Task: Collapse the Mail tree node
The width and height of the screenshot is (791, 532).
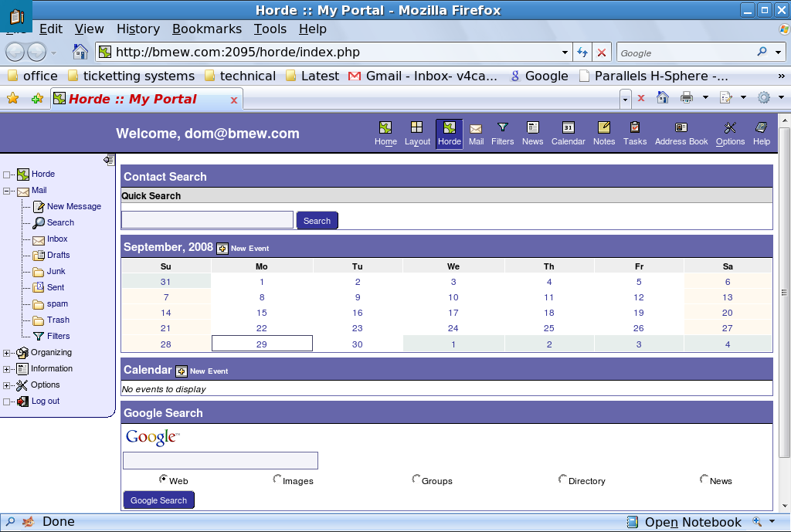Action: (7, 191)
